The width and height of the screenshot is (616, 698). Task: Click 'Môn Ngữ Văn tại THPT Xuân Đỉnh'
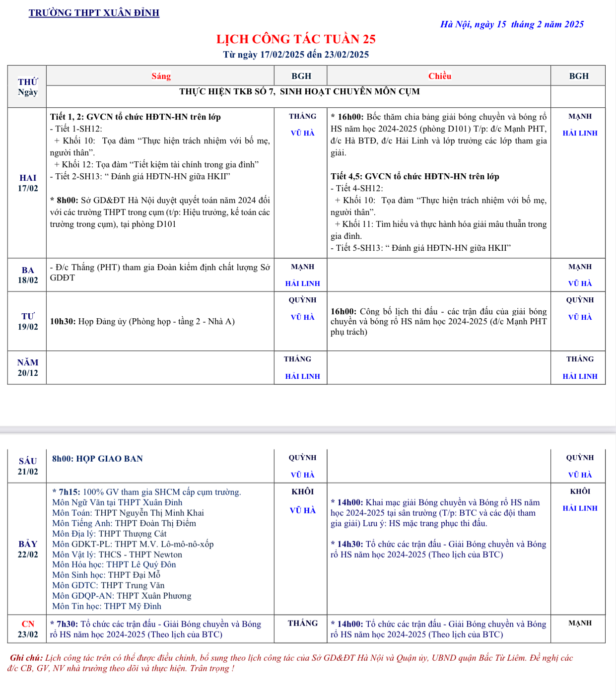[x=117, y=503]
